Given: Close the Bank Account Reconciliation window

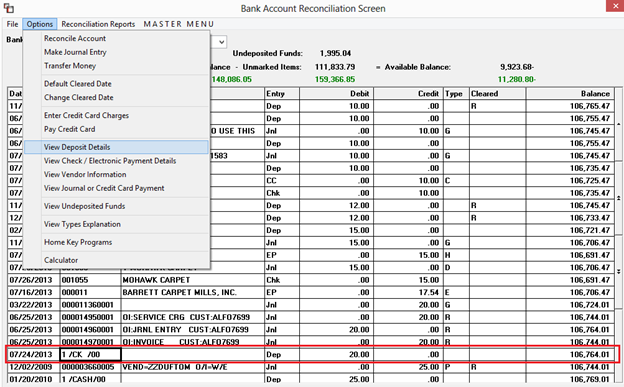Looking at the screenshot, I should [615, 5].
